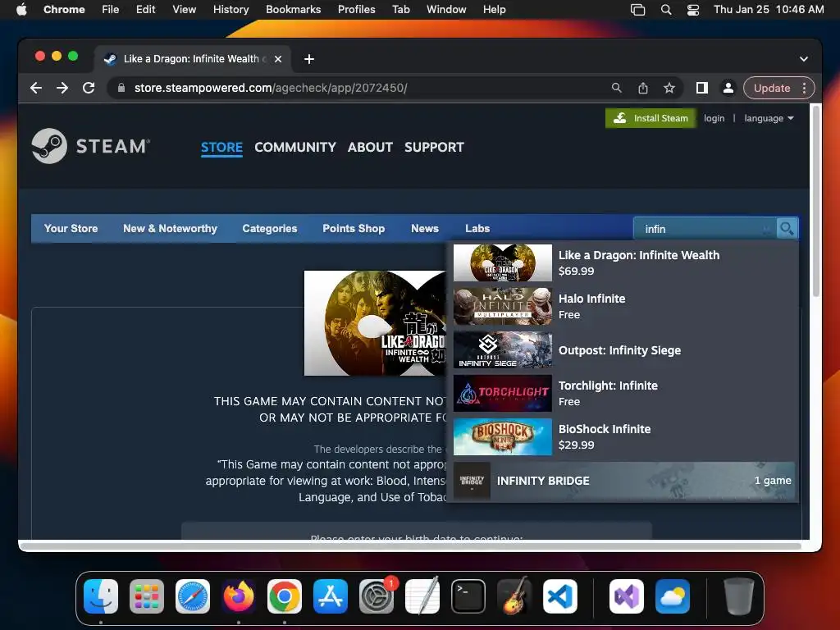
Task: Open Launchpad from the Dock
Action: click(x=147, y=596)
